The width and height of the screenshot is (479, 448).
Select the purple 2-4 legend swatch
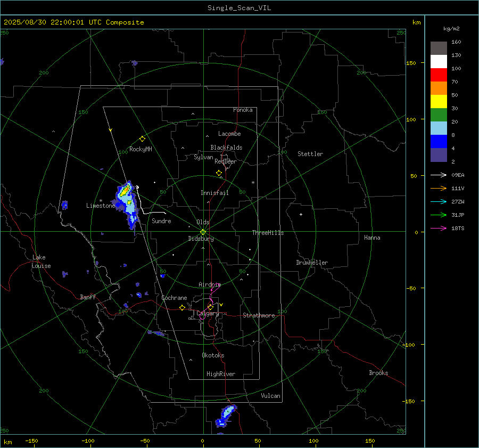click(x=439, y=154)
